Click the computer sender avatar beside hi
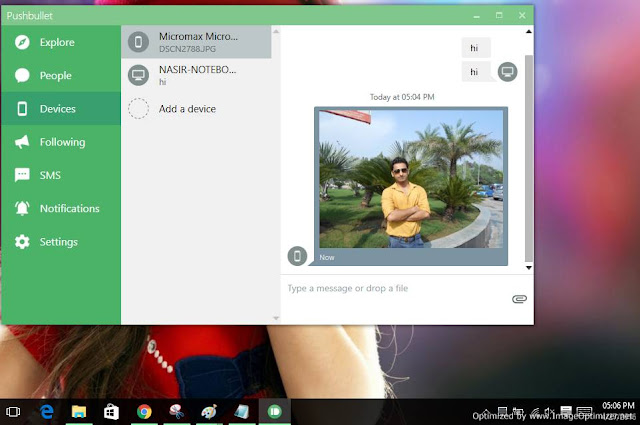This screenshot has width=640, height=425. [507, 72]
